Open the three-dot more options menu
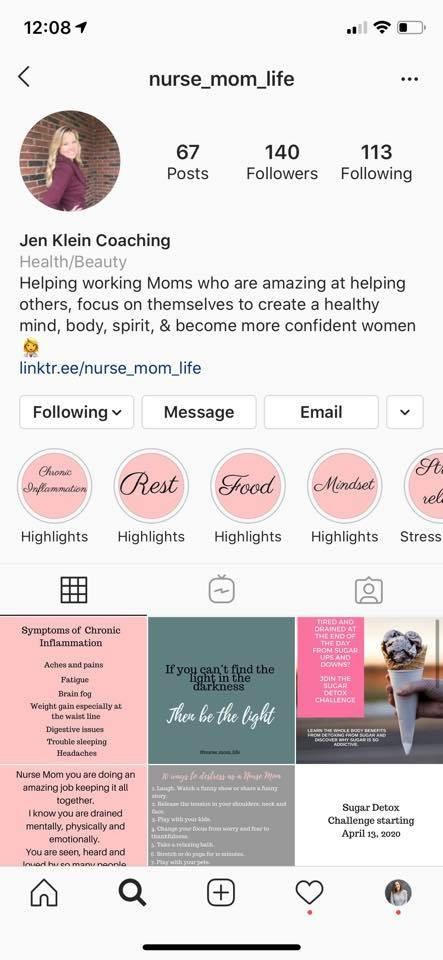443x960 pixels. click(x=409, y=79)
